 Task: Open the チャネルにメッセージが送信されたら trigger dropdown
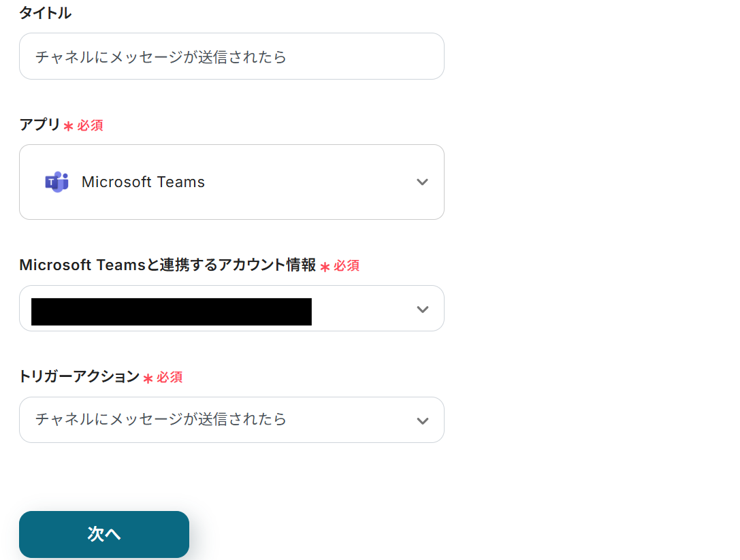coord(231,420)
